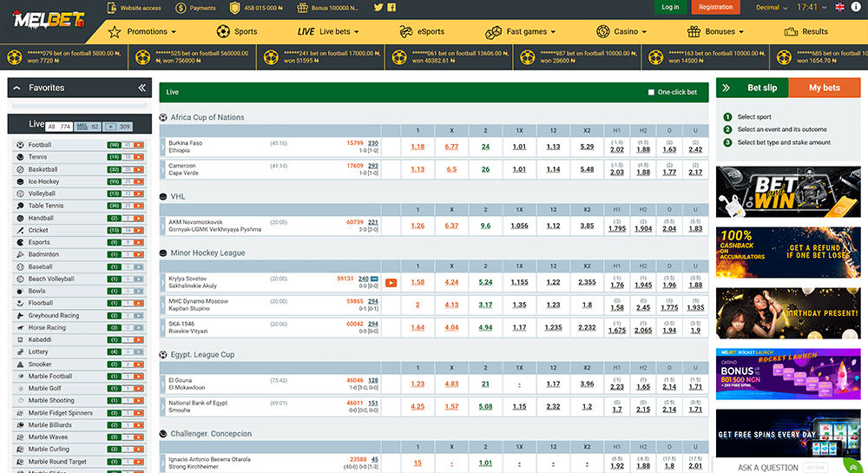
Task: Click the Log in button
Action: click(670, 7)
